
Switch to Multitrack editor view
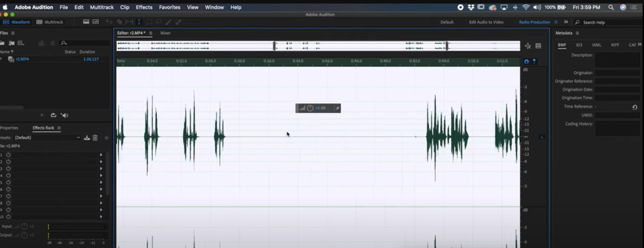coord(50,22)
